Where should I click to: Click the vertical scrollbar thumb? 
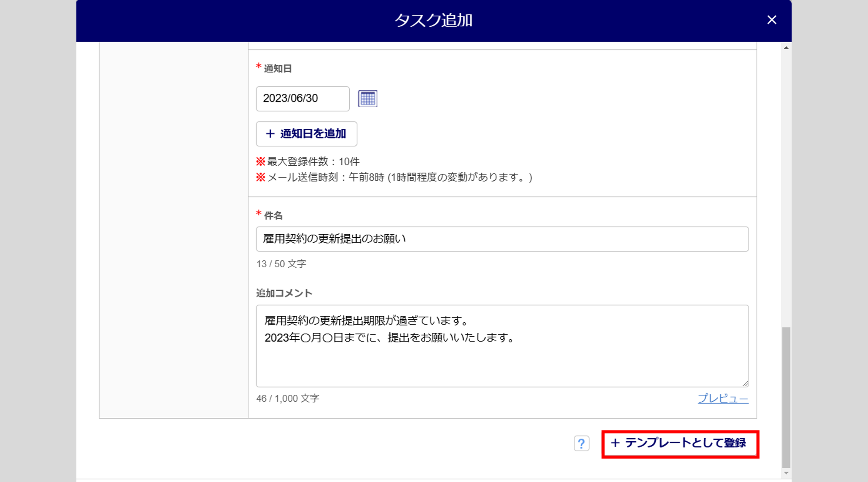786,397
